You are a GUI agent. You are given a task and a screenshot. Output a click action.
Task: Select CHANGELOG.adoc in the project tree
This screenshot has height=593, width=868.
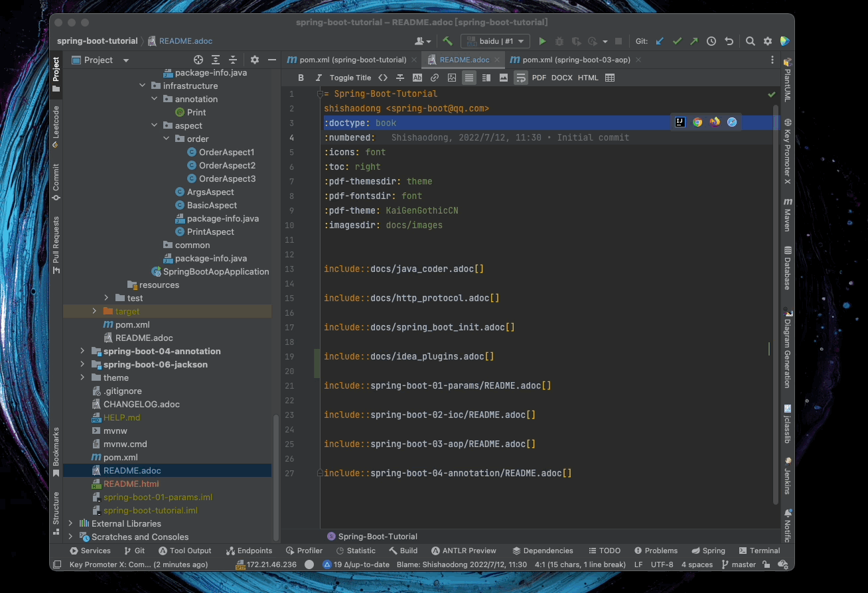point(141,404)
